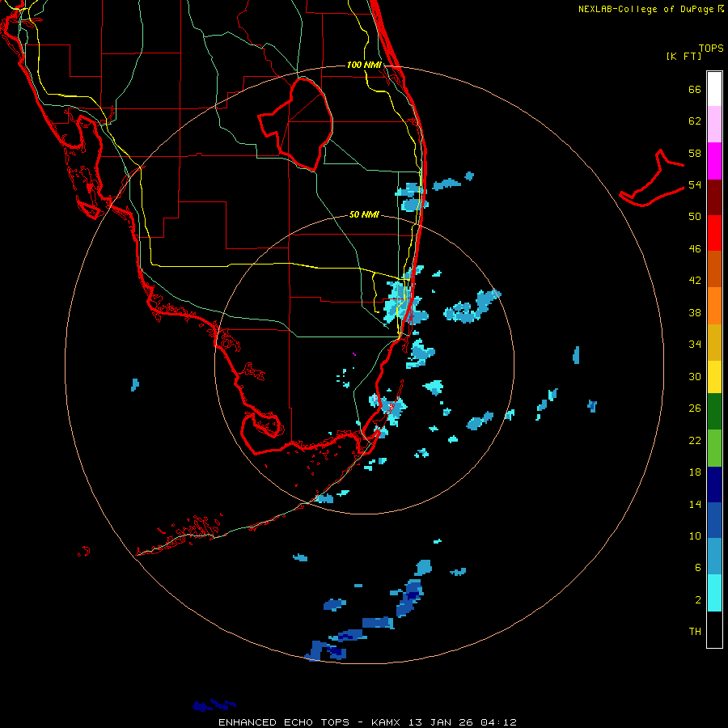Click the 10 legend value

(x=695, y=536)
